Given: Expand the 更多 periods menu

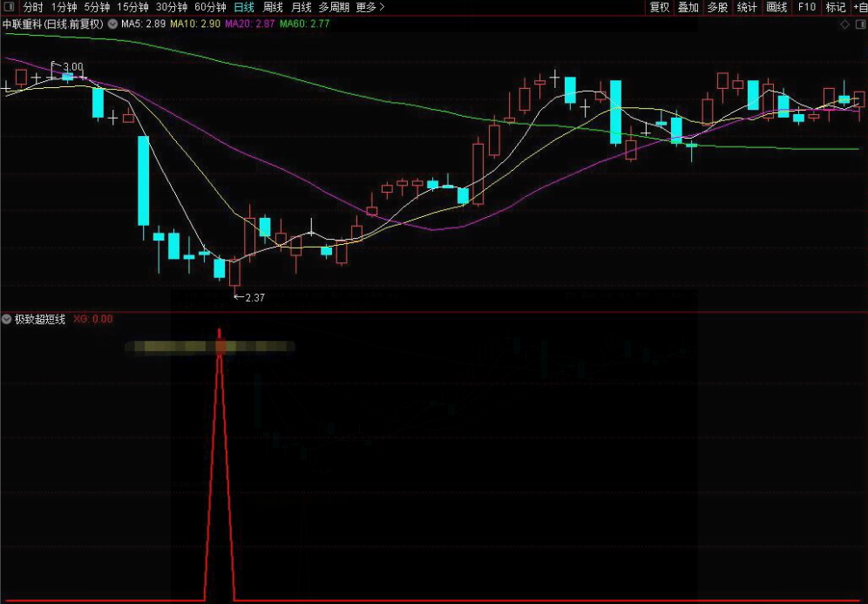Looking at the screenshot, I should point(370,7).
